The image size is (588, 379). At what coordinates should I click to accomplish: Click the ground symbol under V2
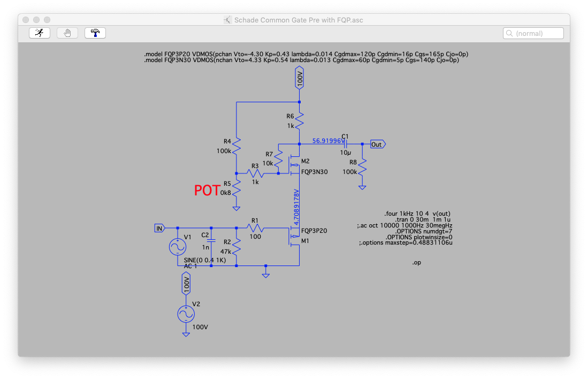pos(186,334)
